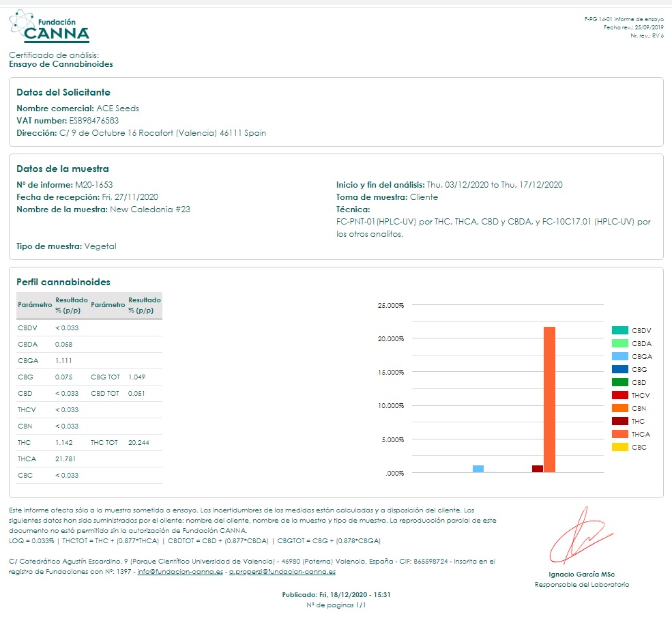The image size is (672, 623).
Task: Click the THCA result row 21.781
Action: pos(89,459)
